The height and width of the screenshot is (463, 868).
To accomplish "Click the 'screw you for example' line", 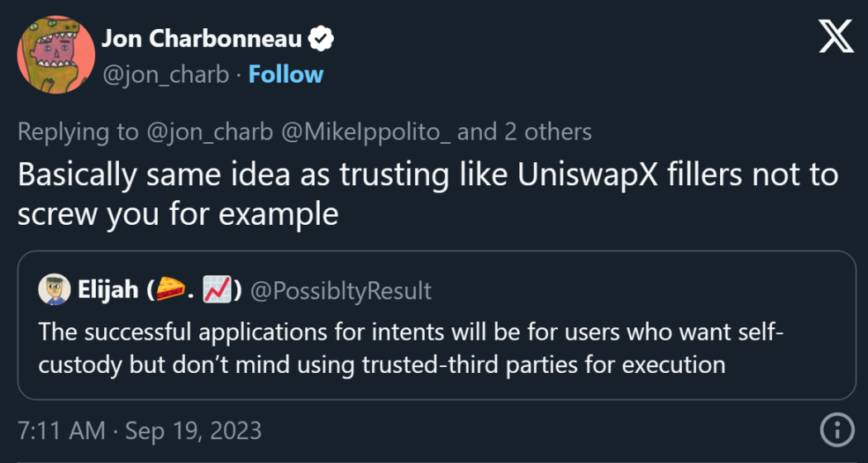I will [178, 214].
